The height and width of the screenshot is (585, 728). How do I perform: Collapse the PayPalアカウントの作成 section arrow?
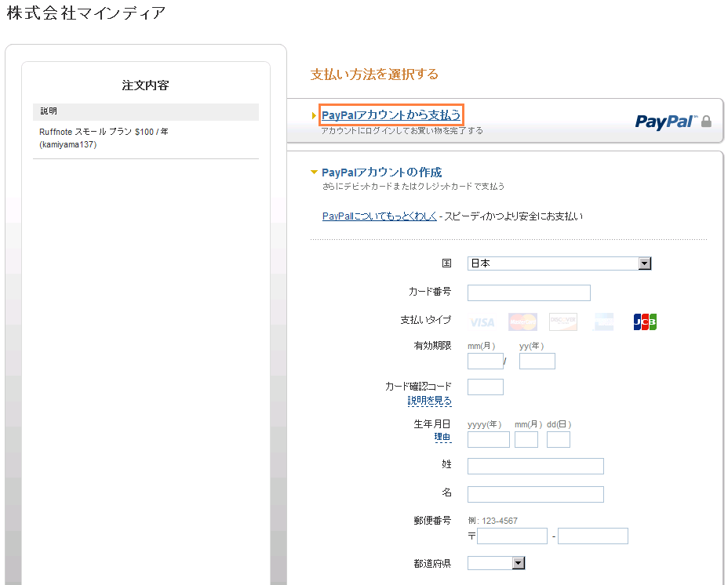pos(315,173)
